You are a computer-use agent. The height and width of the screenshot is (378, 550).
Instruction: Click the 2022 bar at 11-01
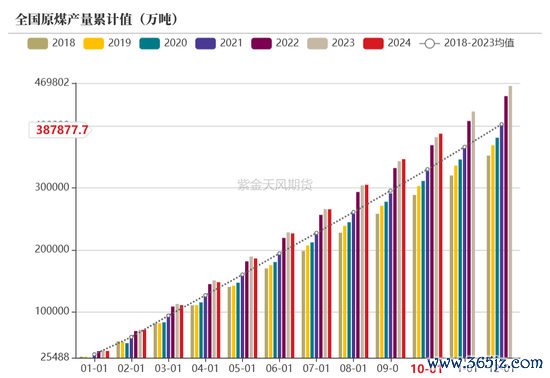tap(469, 239)
